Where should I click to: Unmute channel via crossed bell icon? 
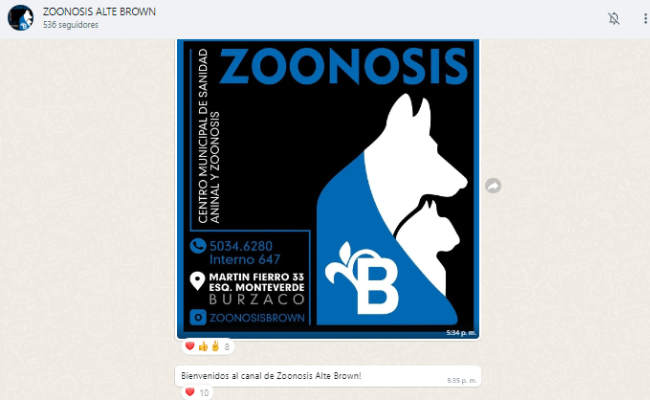point(614,19)
